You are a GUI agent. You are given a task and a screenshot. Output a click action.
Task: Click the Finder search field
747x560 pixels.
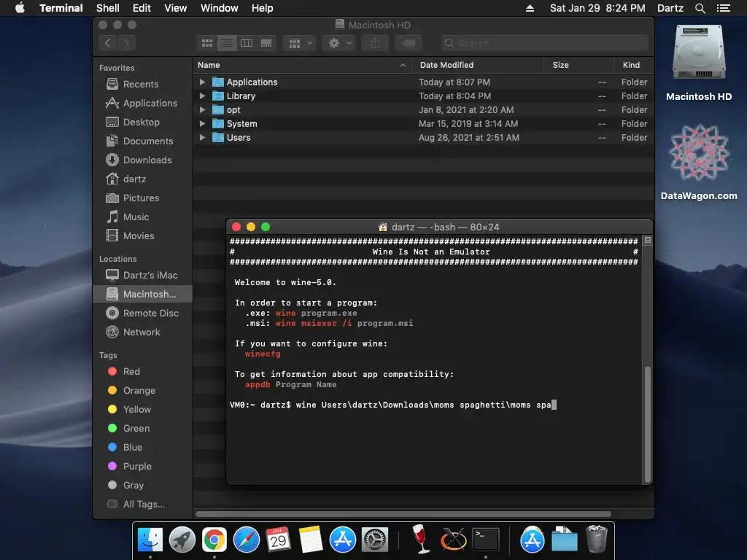pyautogui.click(x=544, y=43)
